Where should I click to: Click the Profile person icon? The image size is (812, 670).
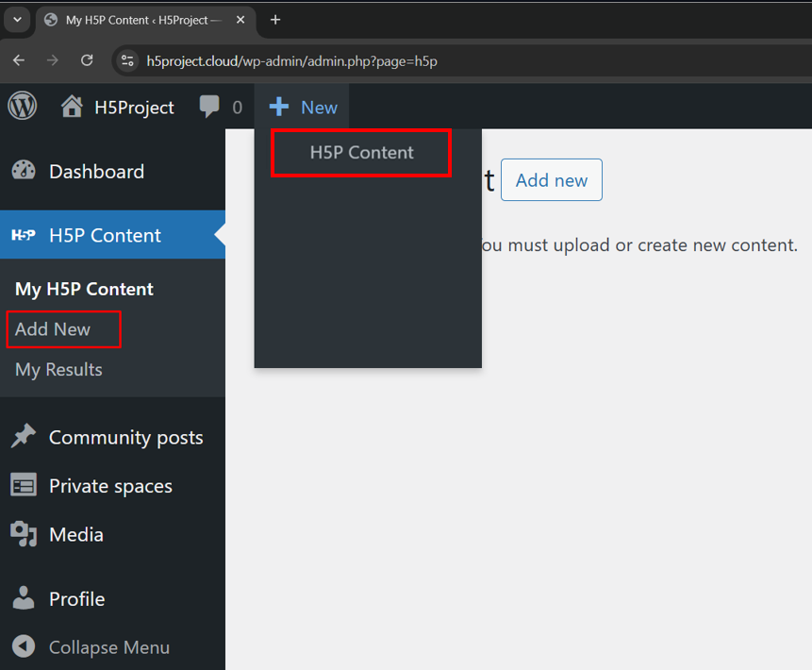click(24, 598)
